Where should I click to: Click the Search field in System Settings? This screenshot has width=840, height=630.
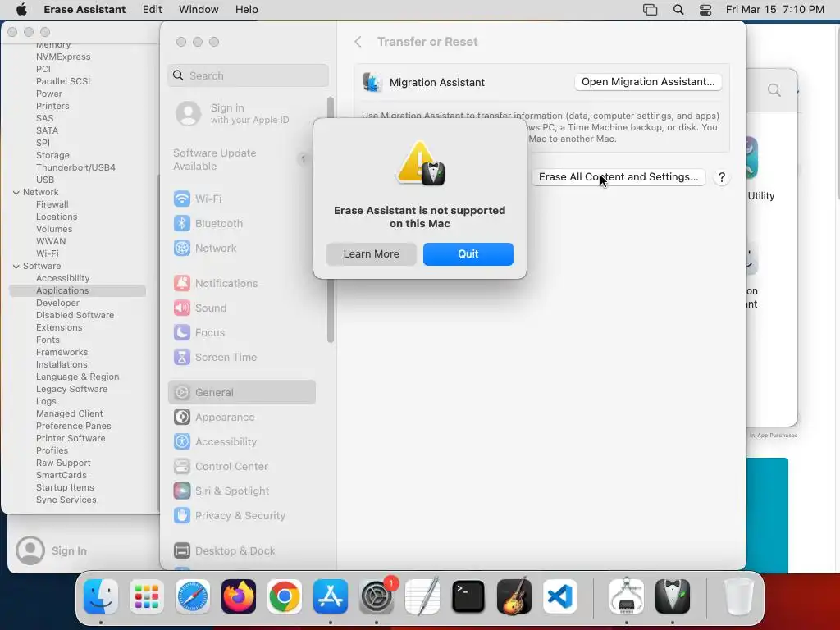click(x=248, y=75)
